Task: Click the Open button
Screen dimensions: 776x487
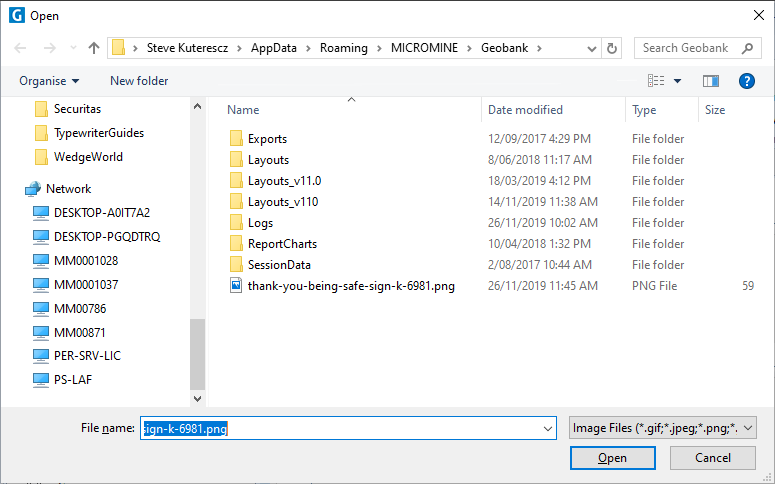Action: tap(613, 458)
